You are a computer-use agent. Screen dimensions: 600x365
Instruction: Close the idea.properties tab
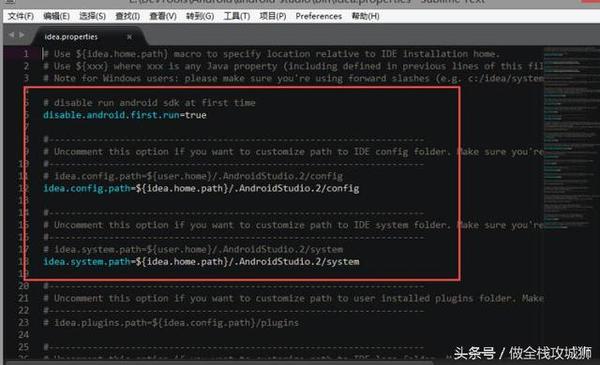tap(129, 37)
